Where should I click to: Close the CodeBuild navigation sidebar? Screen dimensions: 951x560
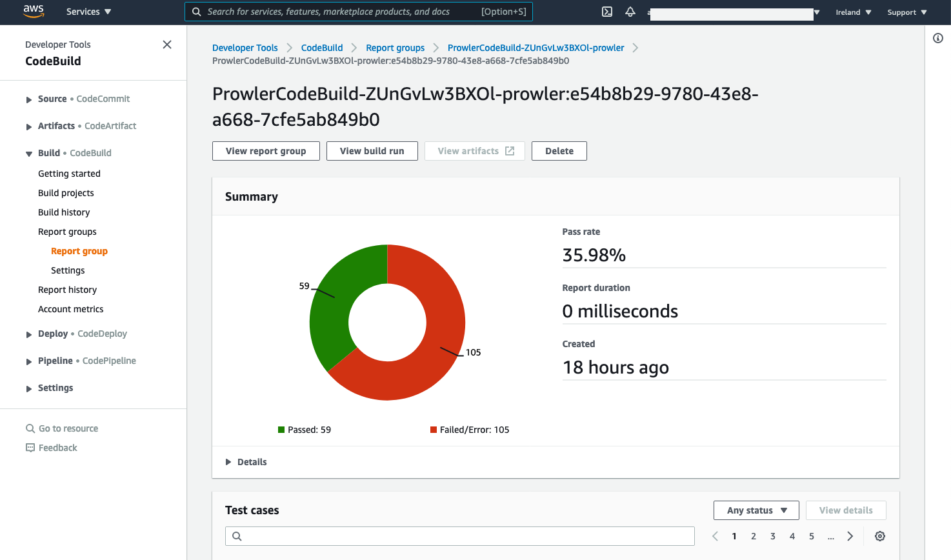167,45
